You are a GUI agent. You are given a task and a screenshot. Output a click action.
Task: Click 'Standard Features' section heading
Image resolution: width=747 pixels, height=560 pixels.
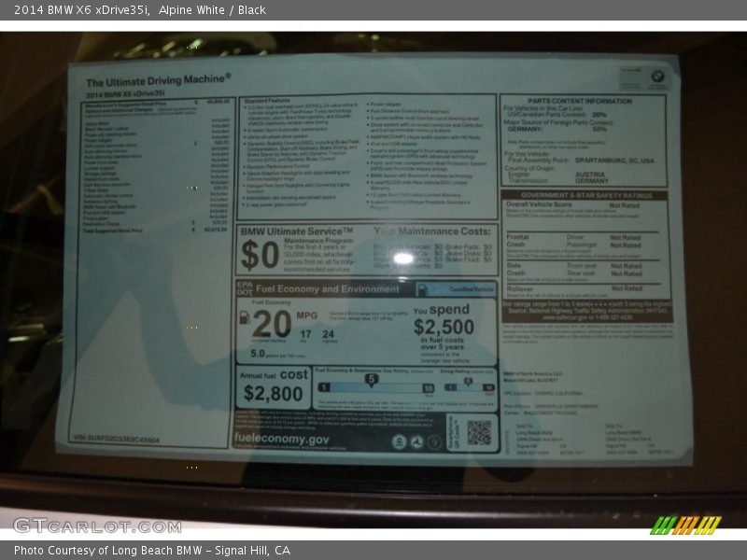tap(267, 101)
